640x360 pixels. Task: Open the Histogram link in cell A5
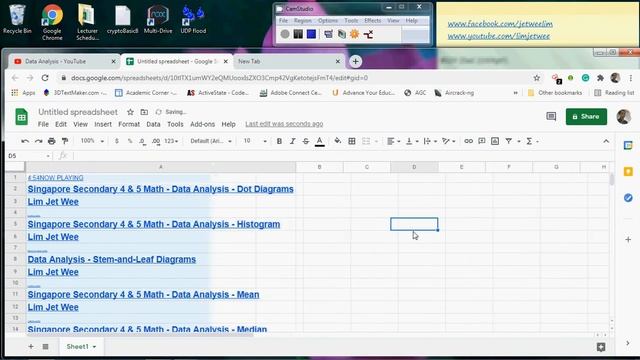154,224
